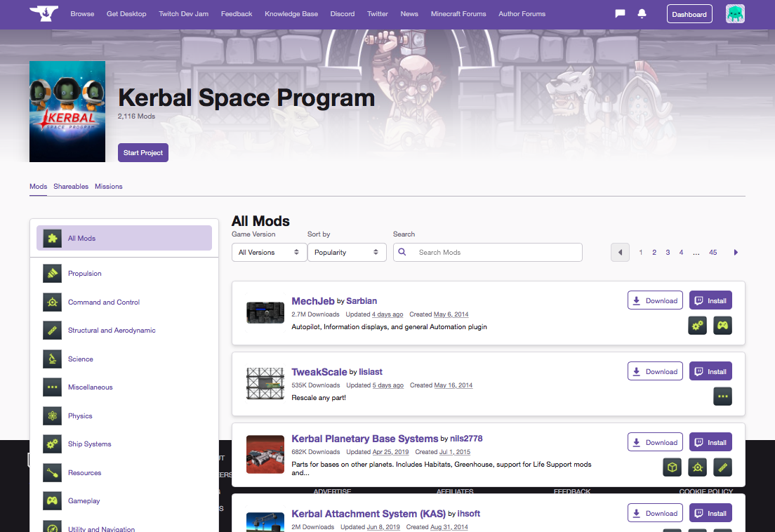Click the Resources shovel icon

tap(53, 473)
